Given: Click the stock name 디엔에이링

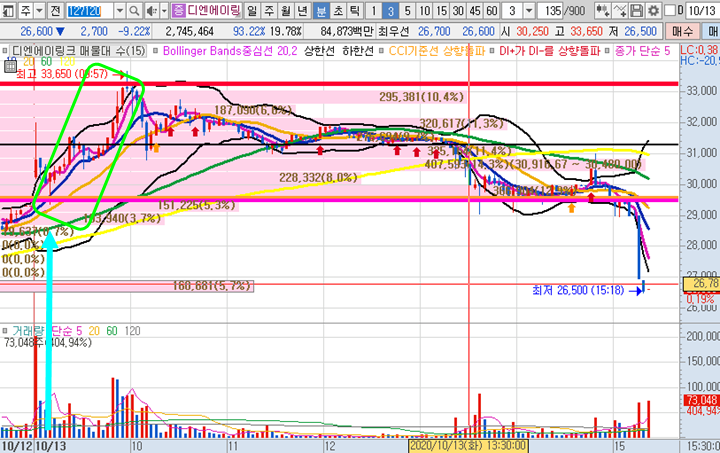Looking at the screenshot, I should tap(213, 10).
